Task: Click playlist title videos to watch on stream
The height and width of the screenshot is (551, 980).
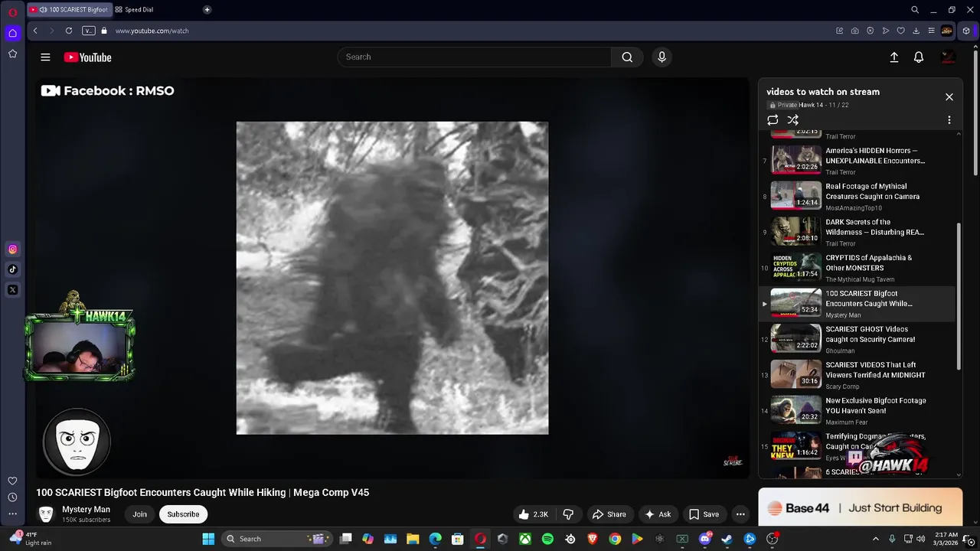Action: [823, 92]
